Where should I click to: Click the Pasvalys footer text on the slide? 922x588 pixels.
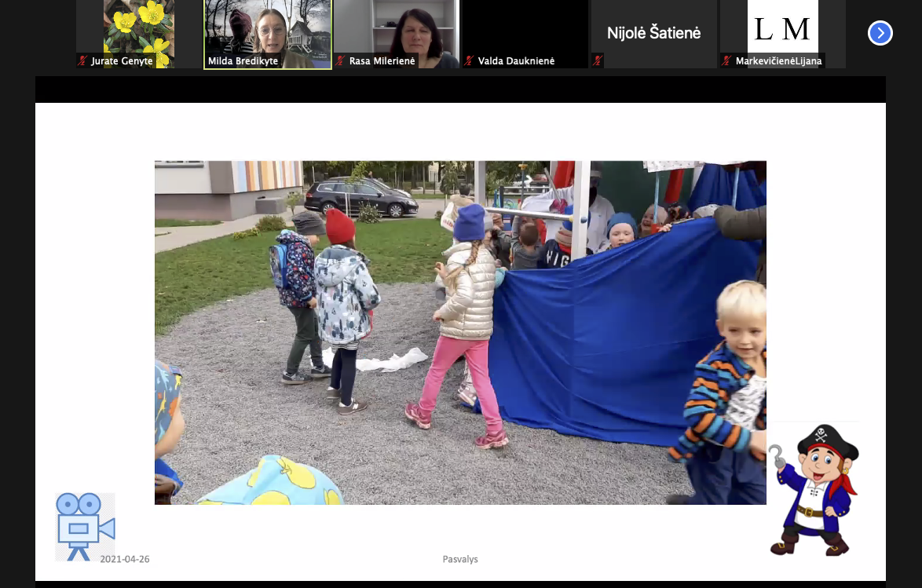460,559
